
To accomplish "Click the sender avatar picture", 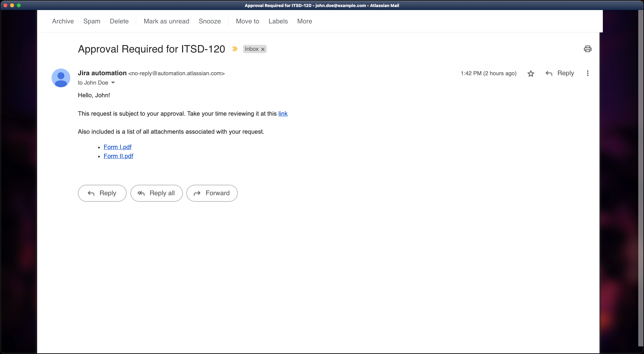I will click(x=61, y=78).
